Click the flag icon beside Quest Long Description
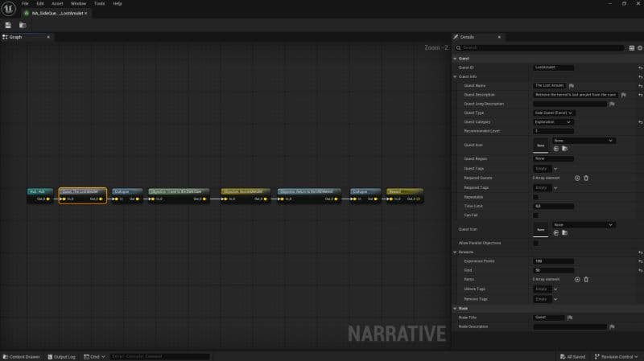 pyautogui.click(x=612, y=105)
